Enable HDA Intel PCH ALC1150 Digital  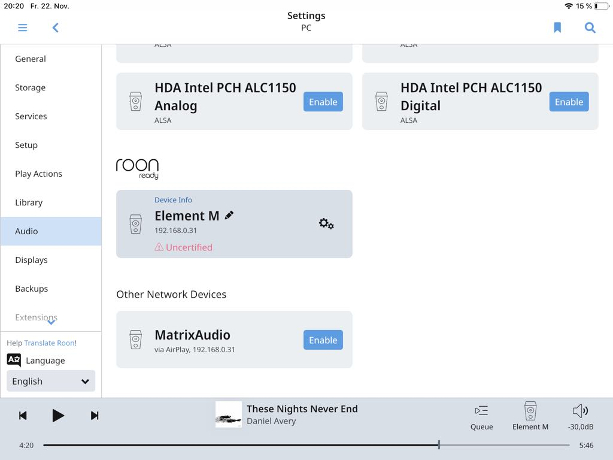pyautogui.click(x=569, y=102)
